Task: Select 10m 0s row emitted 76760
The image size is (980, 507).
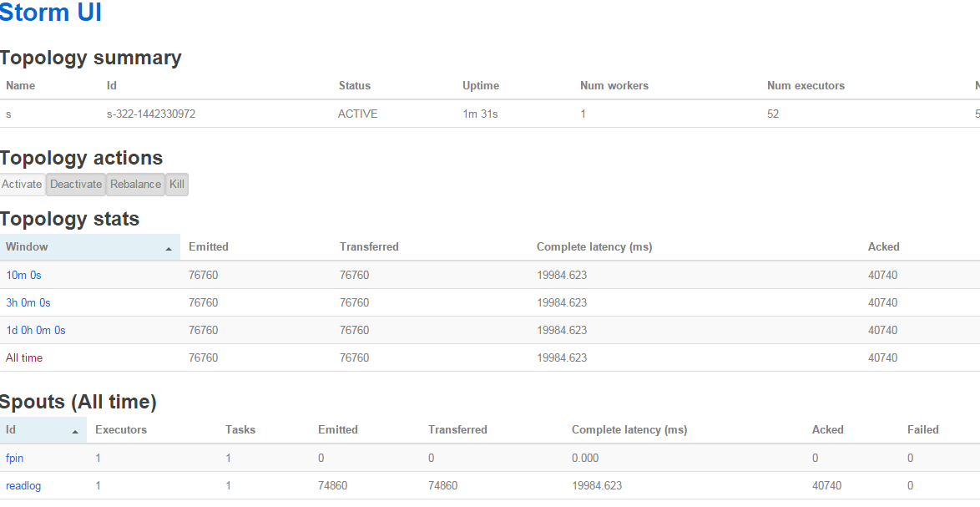Action: pos(203,275)
